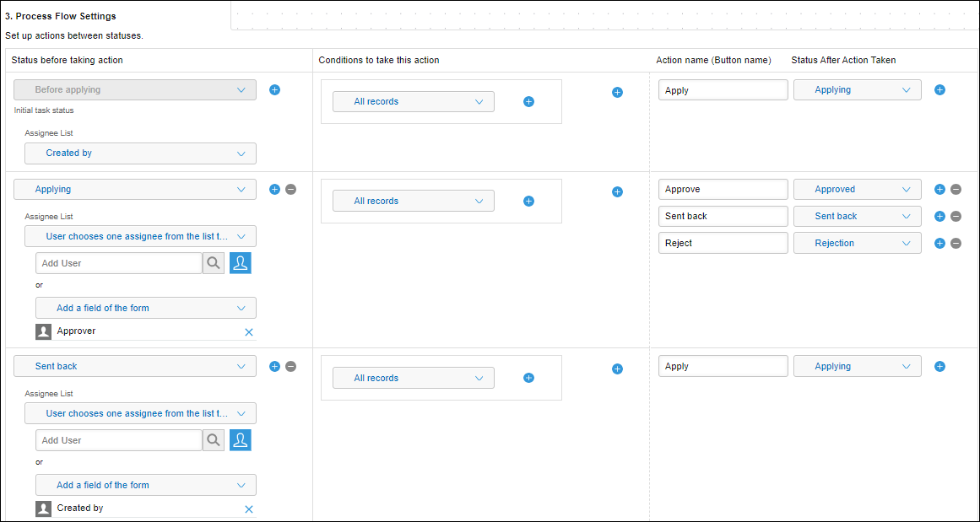
Task: Select Created by entry under Sent back
Action: coord(146,509)
